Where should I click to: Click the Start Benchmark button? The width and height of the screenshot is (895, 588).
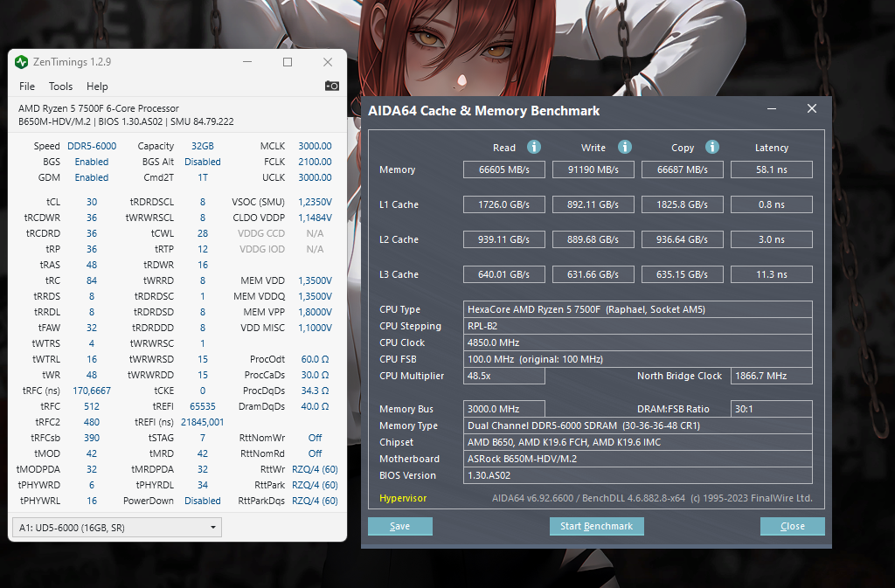coord(596,526)
